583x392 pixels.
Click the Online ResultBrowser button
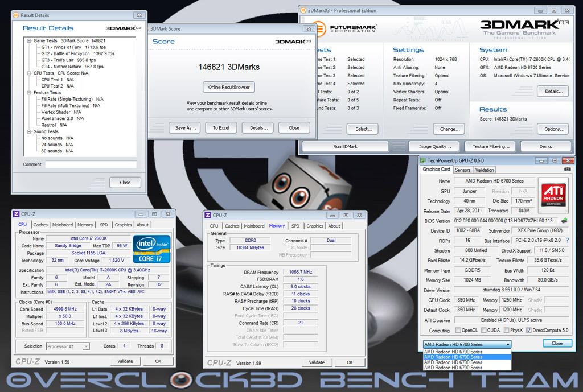coord(229,87)
